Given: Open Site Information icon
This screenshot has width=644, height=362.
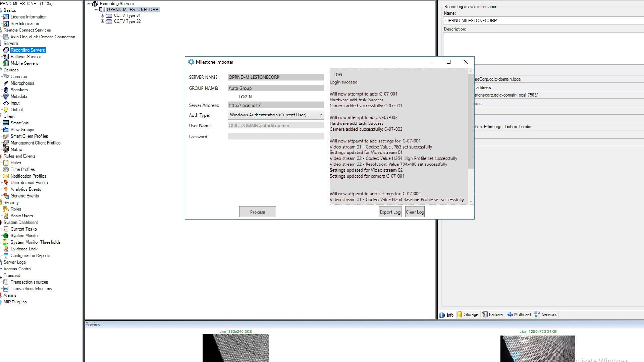Looking at the screenshot, I should [6, 23].
